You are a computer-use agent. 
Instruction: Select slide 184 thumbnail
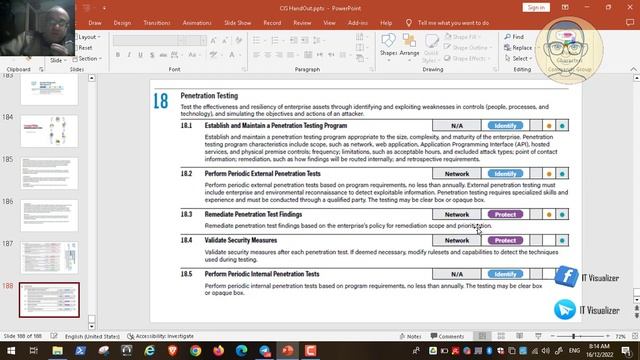(49, 131)
